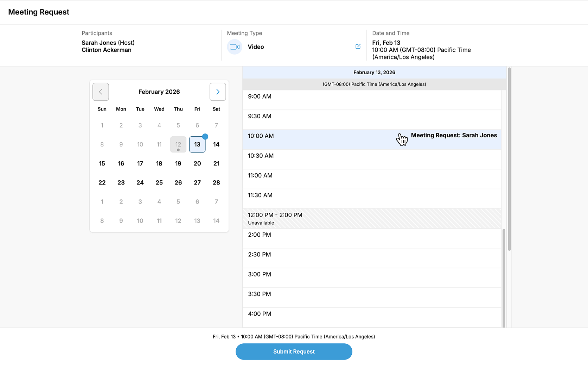Screen dimensions: 588x368
Task: Choose the 3:30 PM time slot
Action: [372, 297]
